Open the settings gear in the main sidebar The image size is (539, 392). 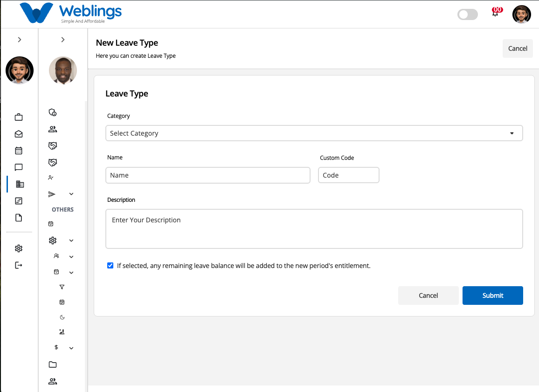coord(19,248)
